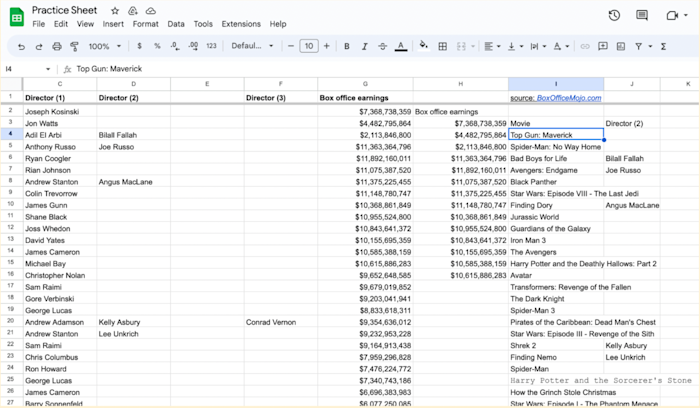Click the Functions sigma icon
The image size is (700, 408).
point(663,46)
